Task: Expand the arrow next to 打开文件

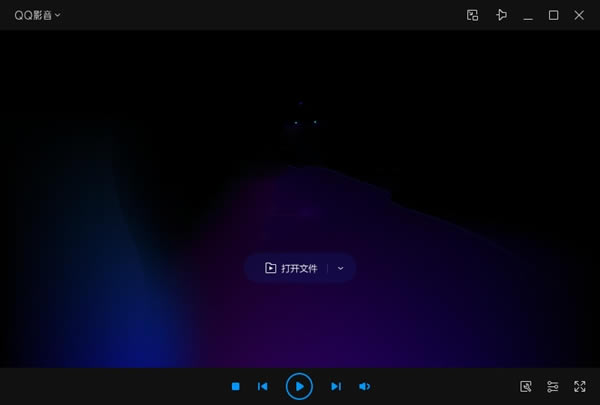Action: click(341, 268)
